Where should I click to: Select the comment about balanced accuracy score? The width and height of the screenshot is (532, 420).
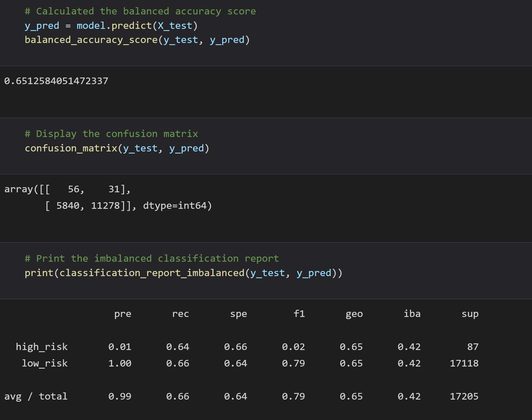click(x=140, y=11)
